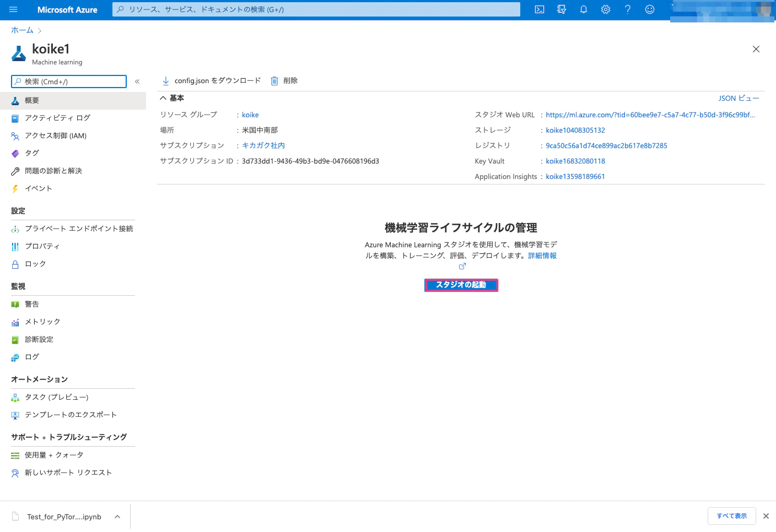The width and height of the screenshot is (776, 532).
Task: Open the Azure portal hamburger menu
Action: (x=14, y=9)
